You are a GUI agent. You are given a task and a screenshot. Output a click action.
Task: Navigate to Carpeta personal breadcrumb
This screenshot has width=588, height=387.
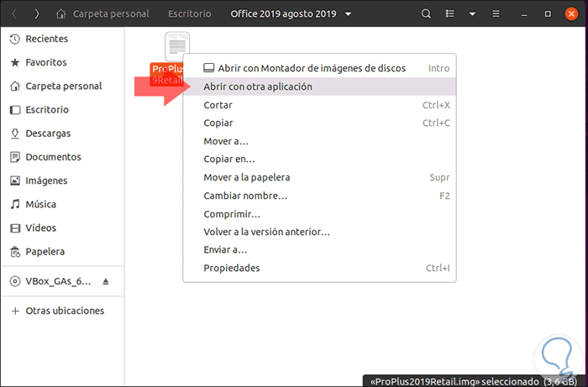point(102,14)
